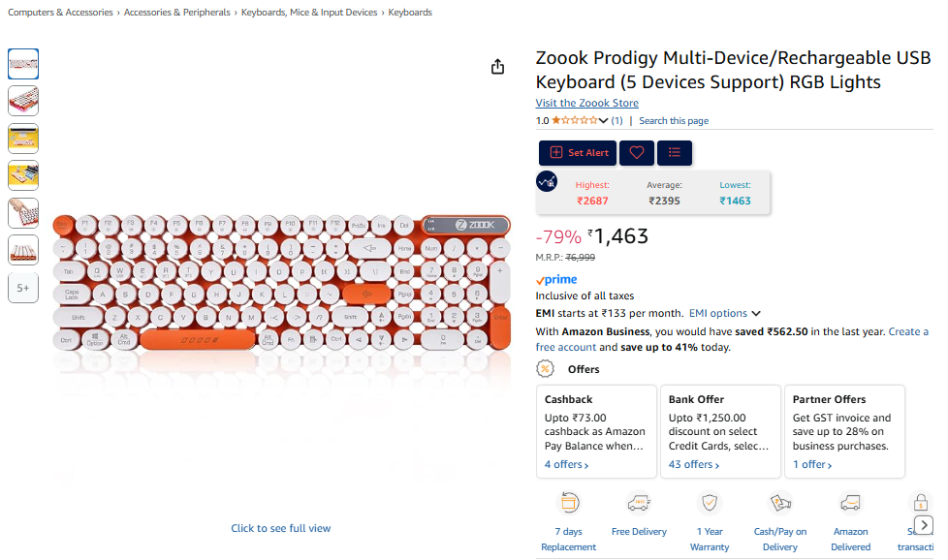This screenshot has width=948, height=560.
Task: Click the price history chart icon
Action: click(547, 181)
